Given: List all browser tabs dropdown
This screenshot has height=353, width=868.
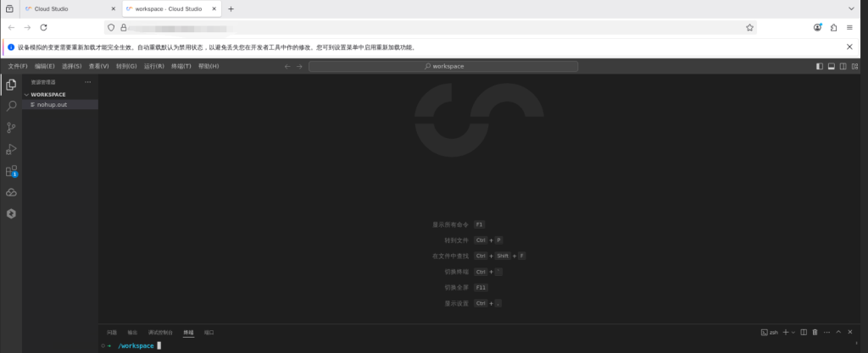Looking at the screenshot, I should coord(851,8).
